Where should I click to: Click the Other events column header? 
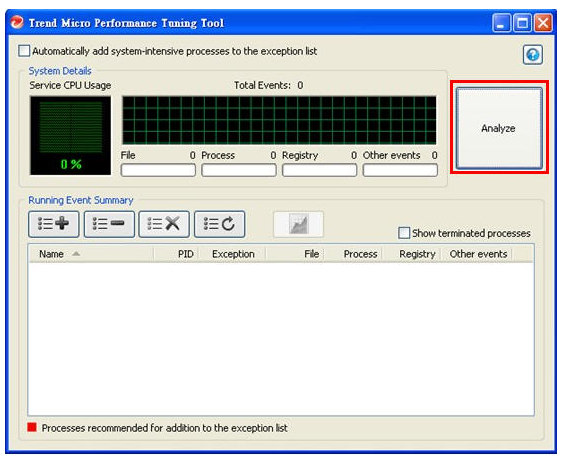click(477, 254)
